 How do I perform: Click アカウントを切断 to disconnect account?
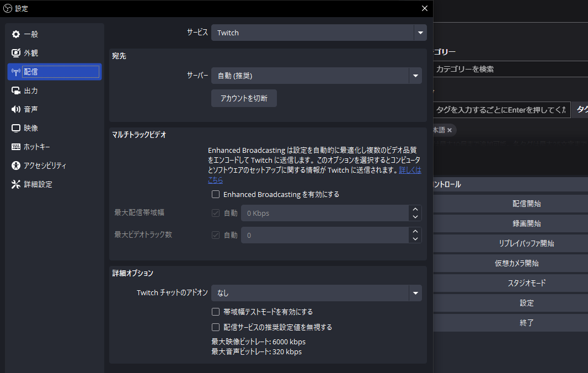[244, 98]
